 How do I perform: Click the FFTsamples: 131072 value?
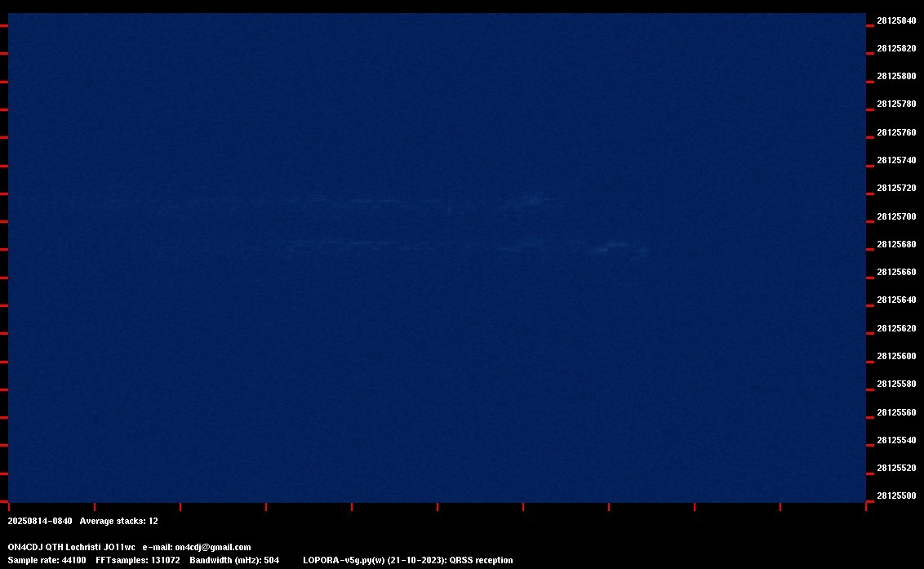click(x=138, y=560)
